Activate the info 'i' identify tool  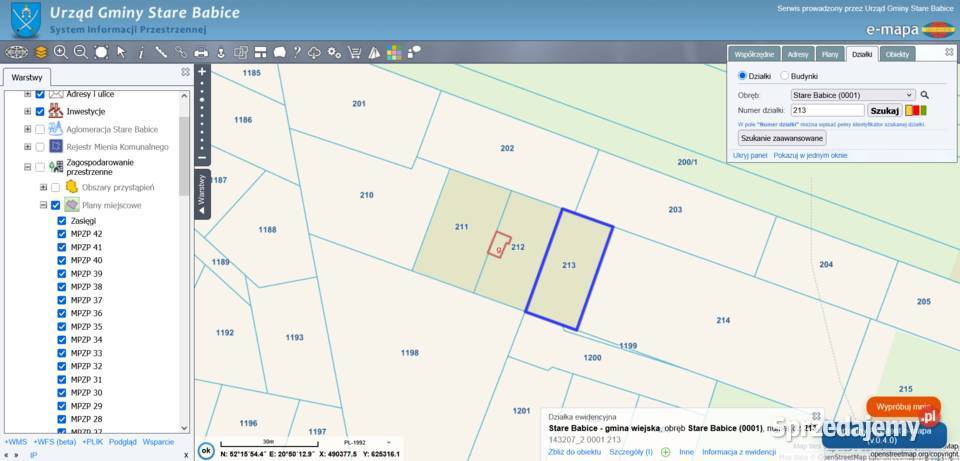tap(141, 53)
